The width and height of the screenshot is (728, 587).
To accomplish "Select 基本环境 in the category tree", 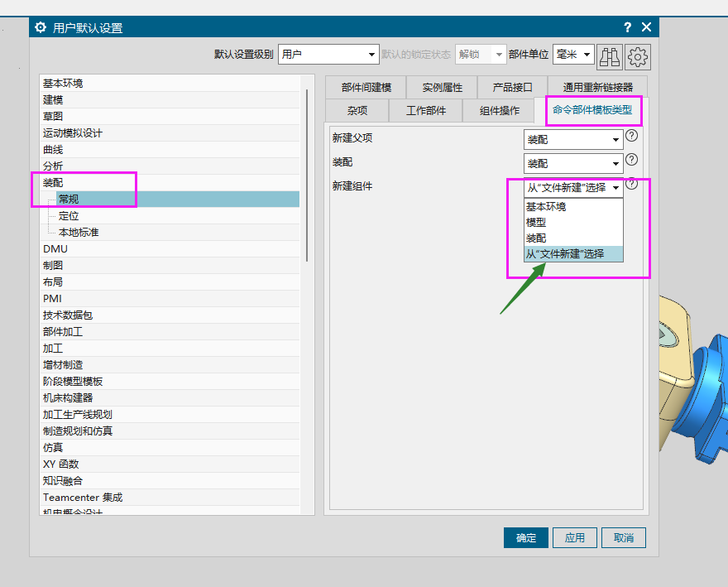I will click(x=170, y=83).
